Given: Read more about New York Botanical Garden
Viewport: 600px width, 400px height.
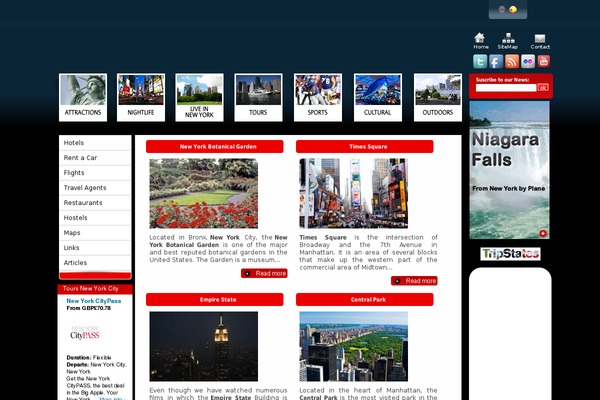Looking at the screenshot, I should click(264, 273).
